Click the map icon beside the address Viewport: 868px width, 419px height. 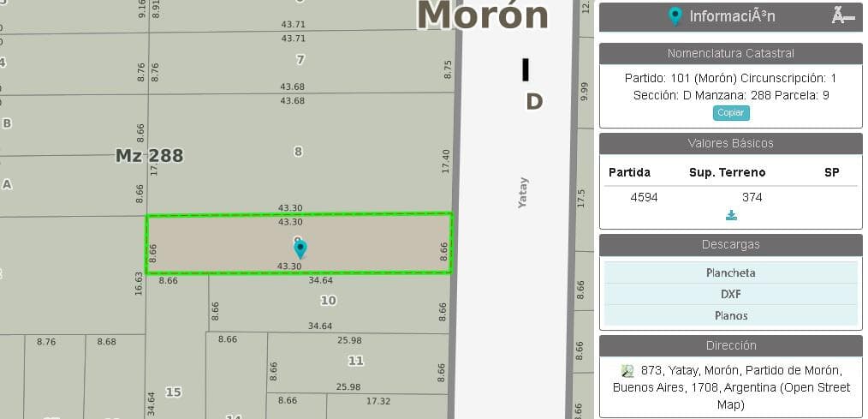[627, 371]
